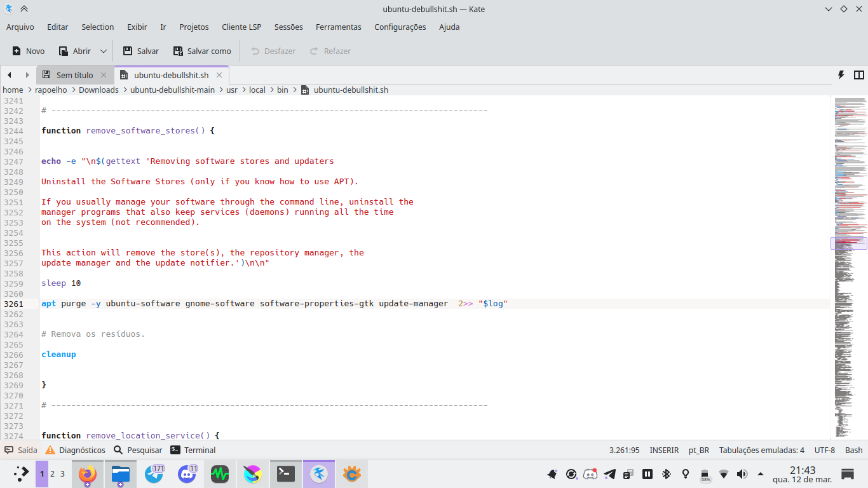Click 'home' in the breadcrumb path
This screenshot has width=868, height=488.
[x=13, y=90]
